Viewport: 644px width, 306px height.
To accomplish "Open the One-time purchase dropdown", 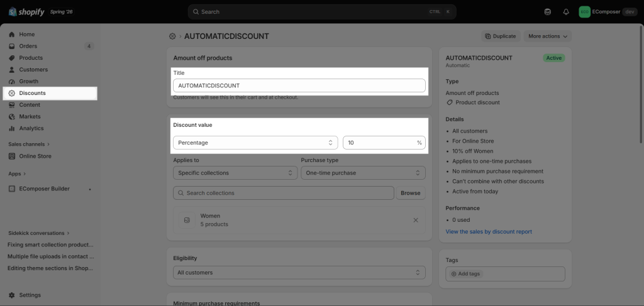I will 363,173.
